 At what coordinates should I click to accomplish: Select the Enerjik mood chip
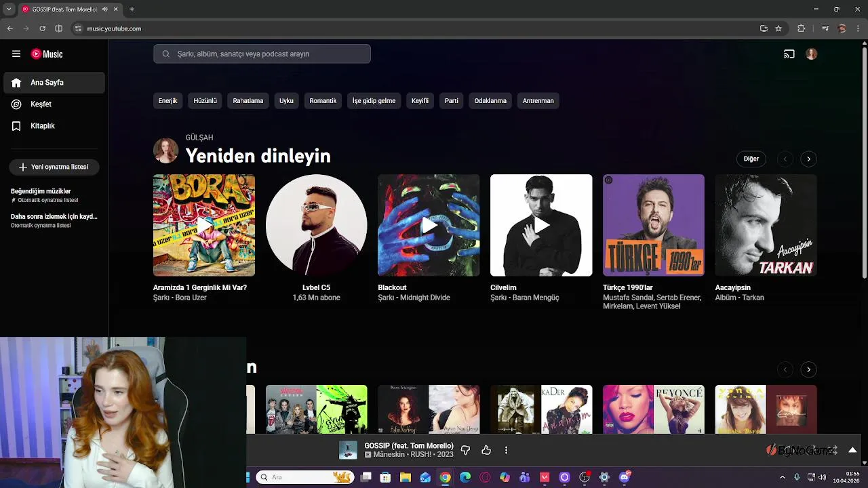[167, 100]
